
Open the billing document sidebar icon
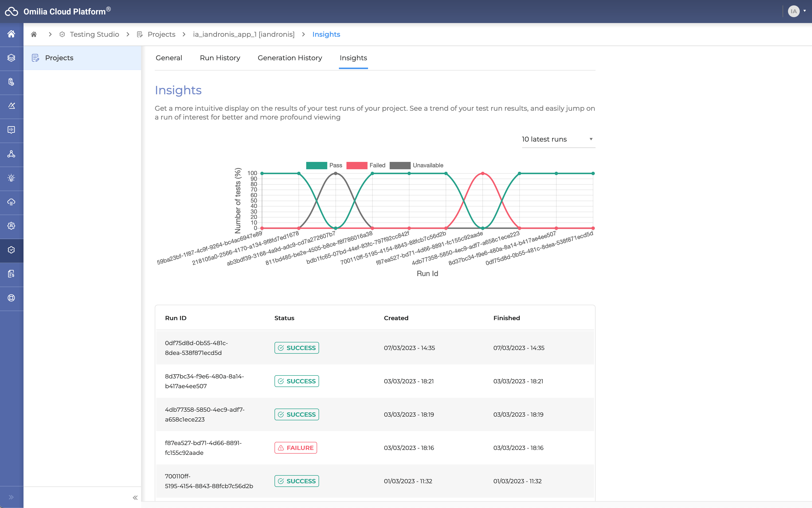(x=12, y=274)
